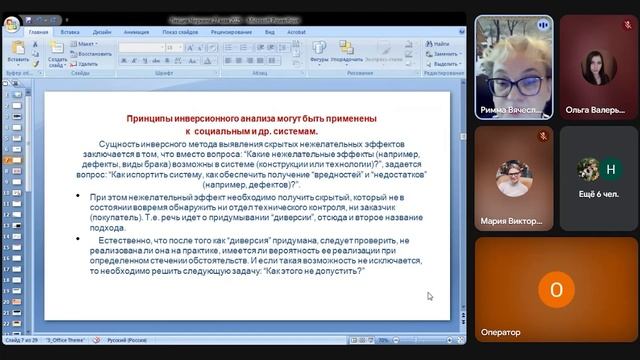The image size is (640, 360).
Task: Click the spell-check icon in status bar
Action: (96, 340)
